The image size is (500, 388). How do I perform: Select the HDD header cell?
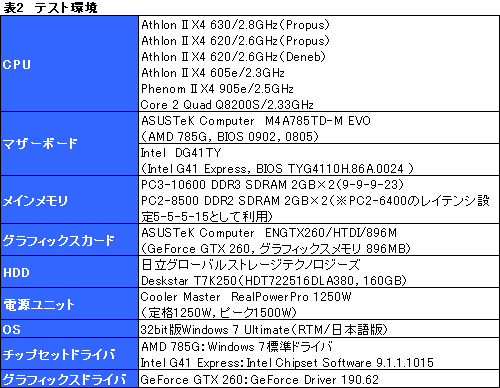[x=69, y=272]
